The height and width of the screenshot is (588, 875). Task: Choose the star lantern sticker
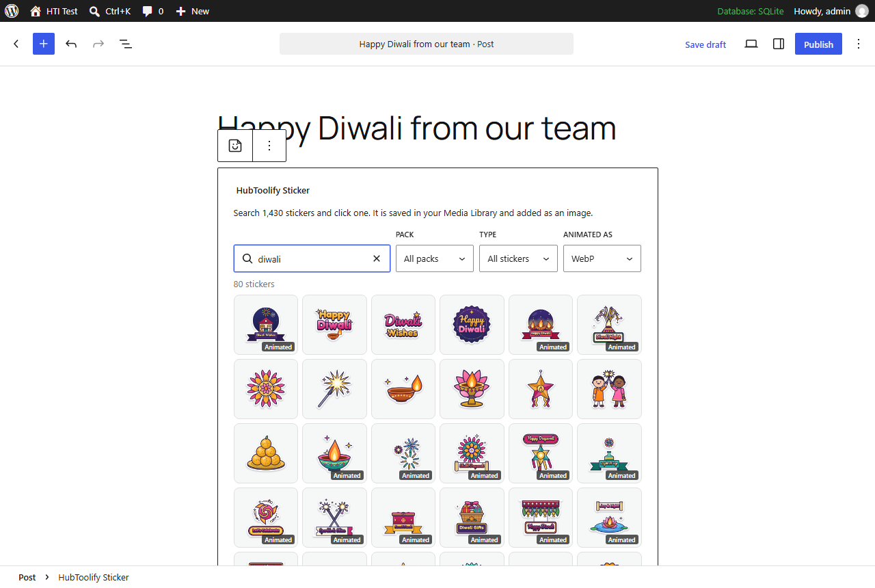(541, 389)
